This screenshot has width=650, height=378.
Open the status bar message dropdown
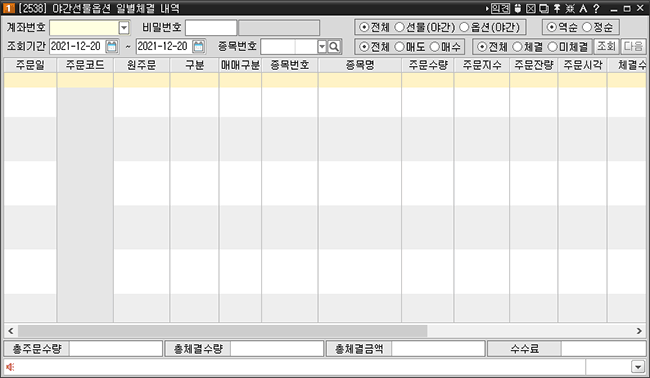point(638,367)
